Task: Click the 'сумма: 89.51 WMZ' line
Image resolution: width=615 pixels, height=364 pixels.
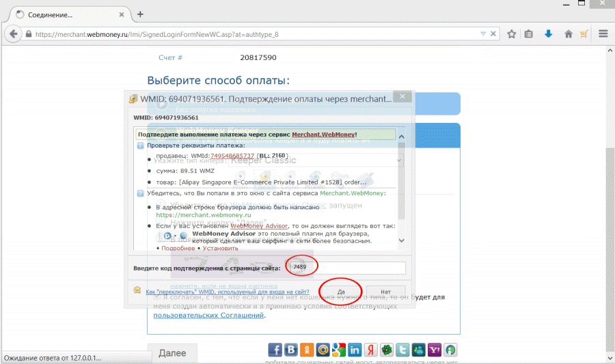Action: [185, 171]
